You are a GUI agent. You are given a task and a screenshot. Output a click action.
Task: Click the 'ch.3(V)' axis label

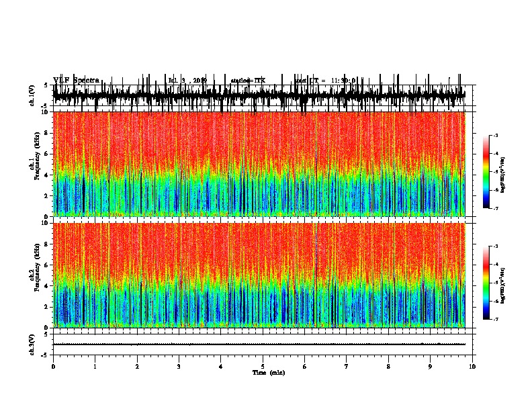point(32,345)
